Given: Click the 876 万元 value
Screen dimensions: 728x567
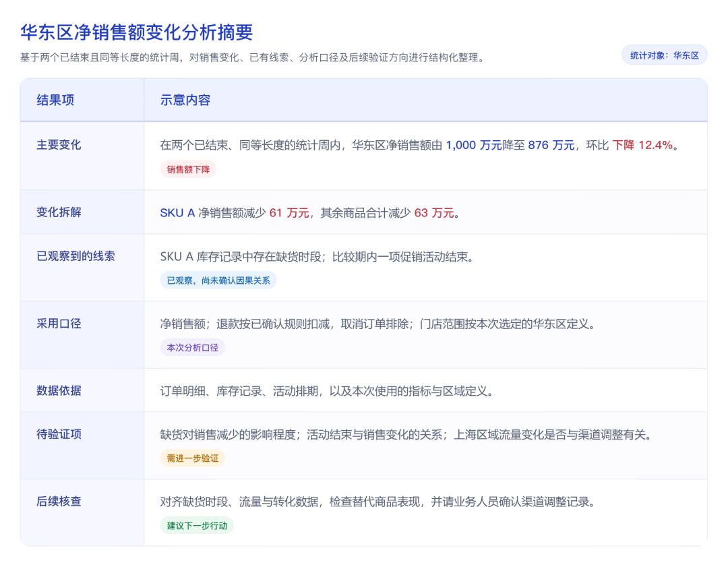Looking at the screenshot, I should click(551, 145).
